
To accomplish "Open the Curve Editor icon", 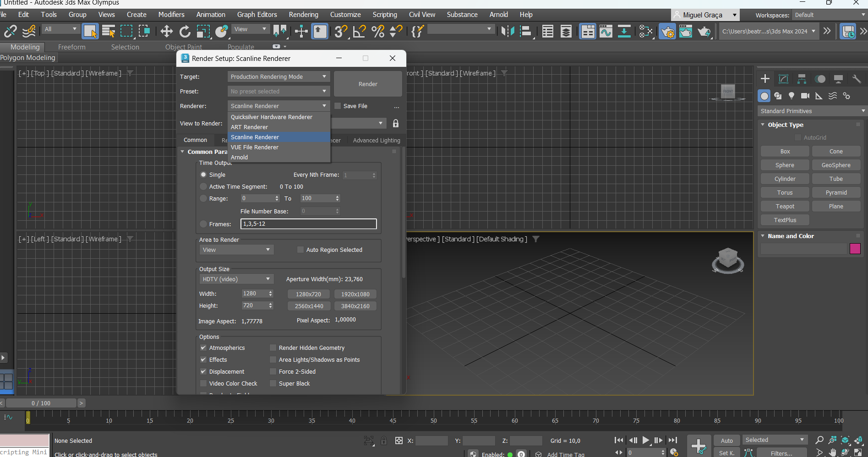I will [x=606, y=31].
